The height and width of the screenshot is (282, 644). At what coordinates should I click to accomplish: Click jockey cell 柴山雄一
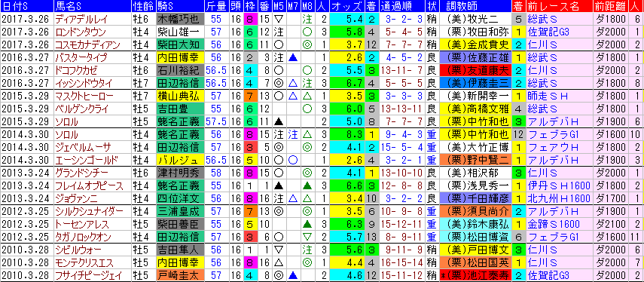[x=180, y=32]
